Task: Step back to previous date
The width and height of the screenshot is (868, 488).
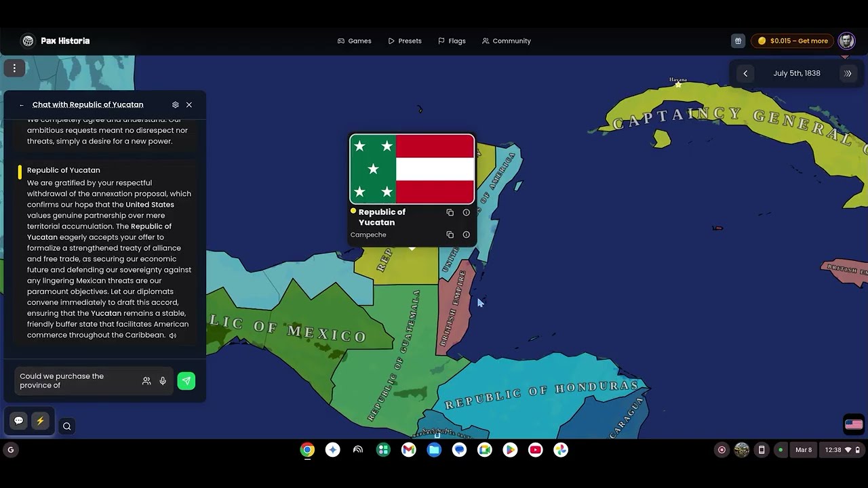Action: (x=745, y=73)
